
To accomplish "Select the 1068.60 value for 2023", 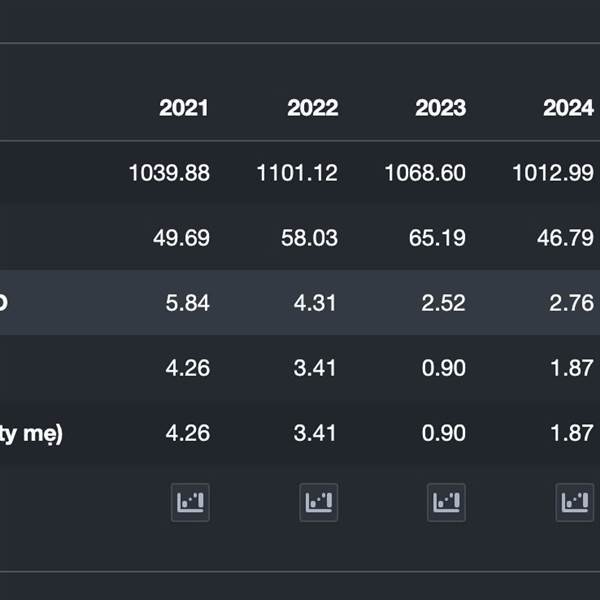I will (425, 173).
